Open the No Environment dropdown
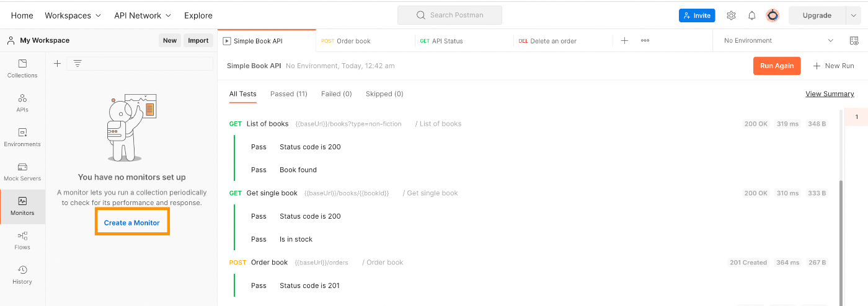Viewport: 868px width, 306px height. pyautogui.click(x=778, y=41)
